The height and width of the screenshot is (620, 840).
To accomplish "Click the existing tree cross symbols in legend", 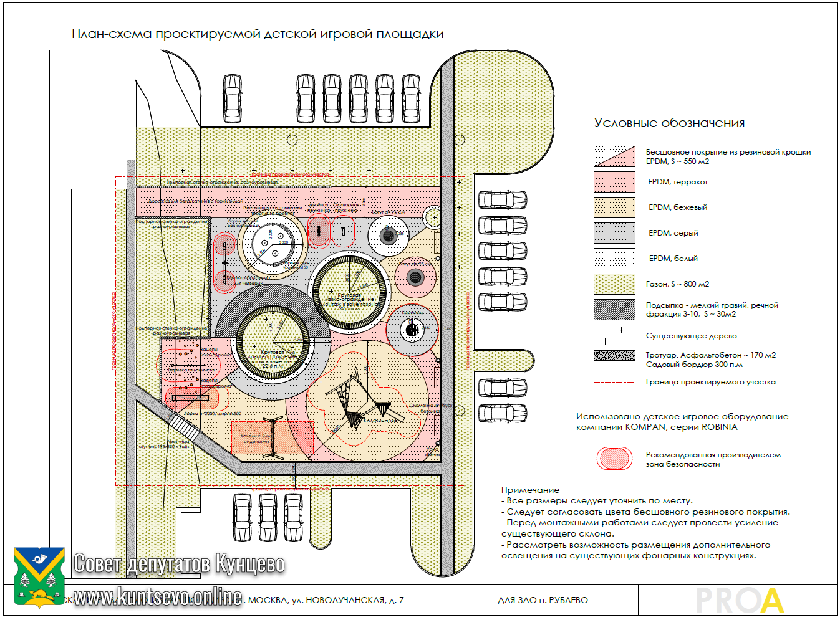I will pyautogui.click(x=613, y=335).
